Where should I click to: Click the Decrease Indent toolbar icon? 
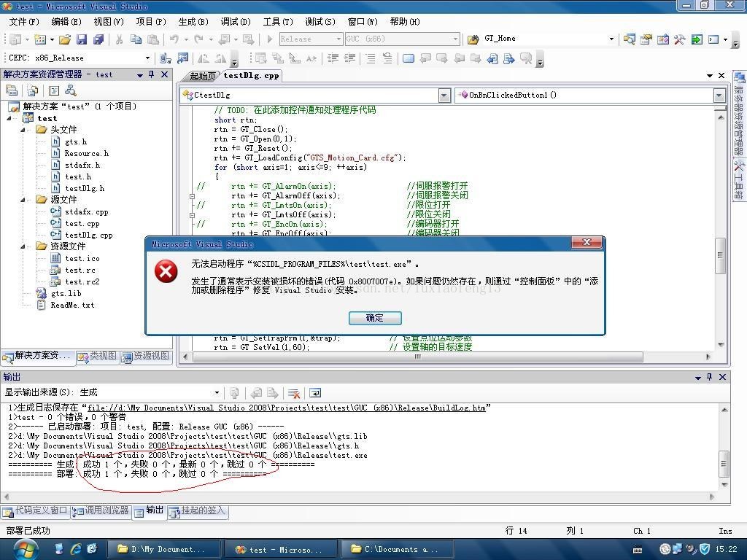[x=333, y=58]
